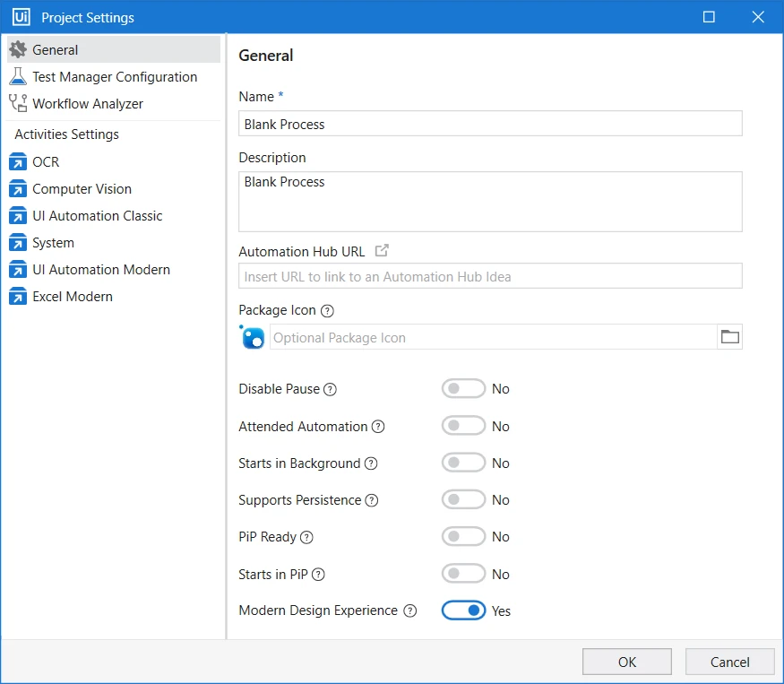Show help for Supports Persistence
Viewport: 784px width, 684px height.
[x=372, y=500]
